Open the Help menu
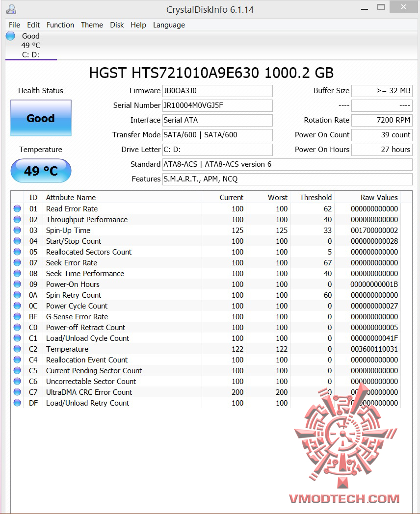420x514 pixels. (138, 25)
